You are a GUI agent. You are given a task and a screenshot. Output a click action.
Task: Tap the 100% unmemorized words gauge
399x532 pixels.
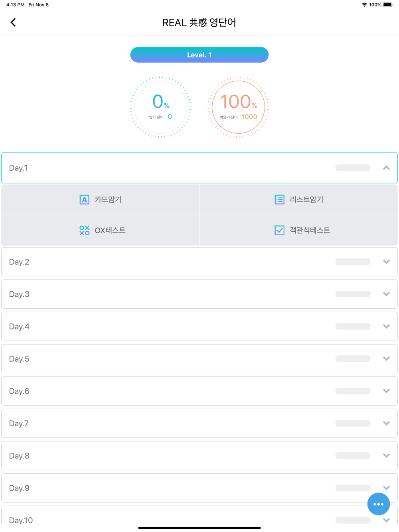(x=238, y=107)
